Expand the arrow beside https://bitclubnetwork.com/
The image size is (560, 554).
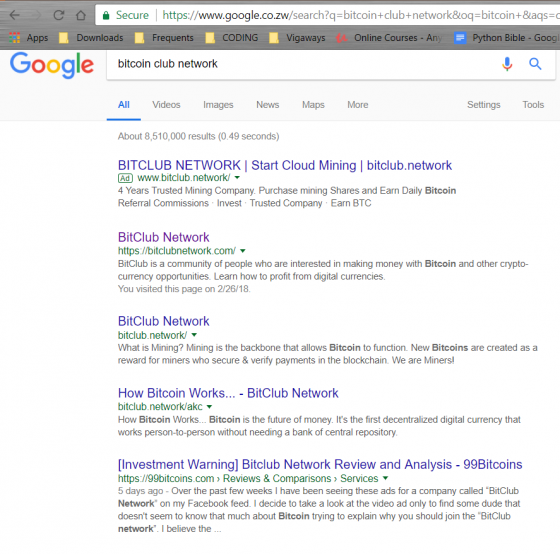coord(243,251)
